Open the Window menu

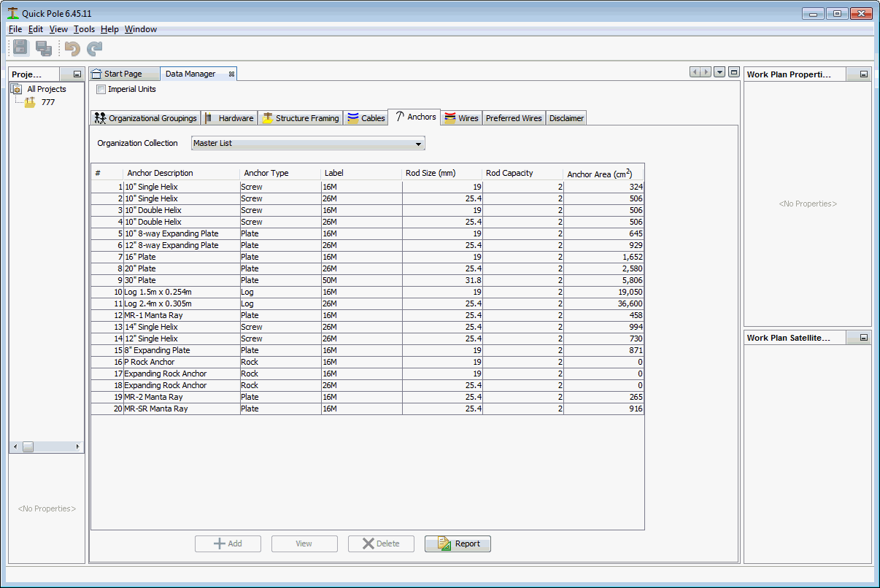pyautogui.click(x=141, y=29)
